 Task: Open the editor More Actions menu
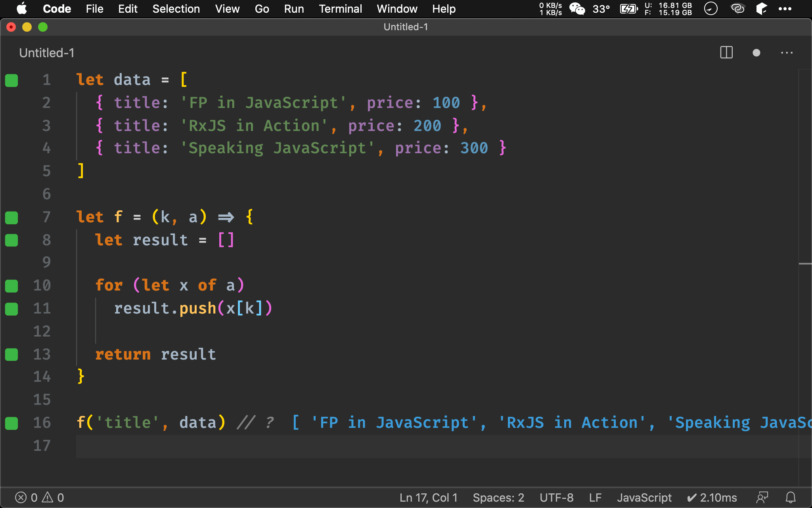coord(787,53)
